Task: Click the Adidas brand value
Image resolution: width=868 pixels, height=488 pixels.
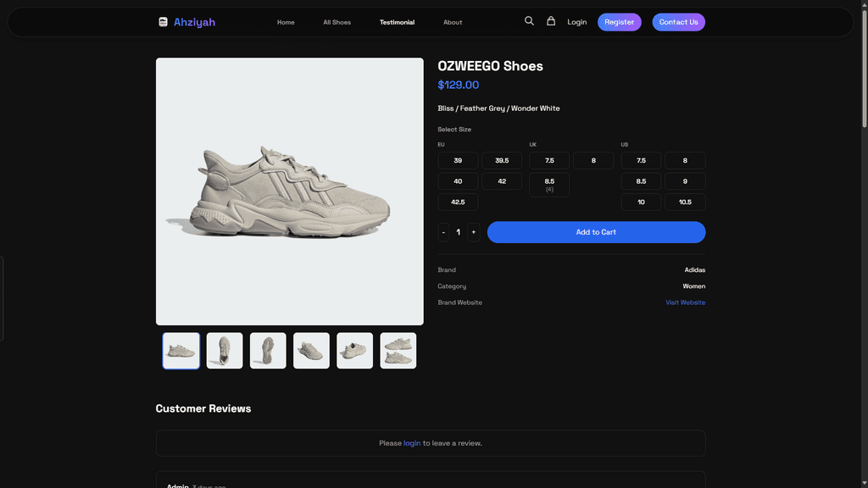Action: tap(695, 270)
